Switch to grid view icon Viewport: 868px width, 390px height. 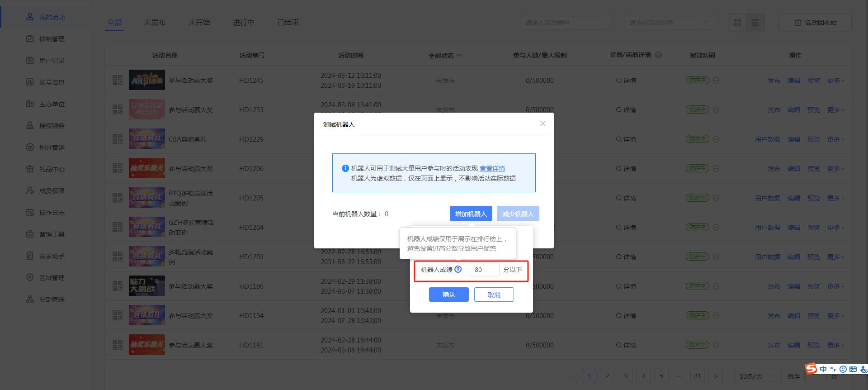click(x=737, y=23)
